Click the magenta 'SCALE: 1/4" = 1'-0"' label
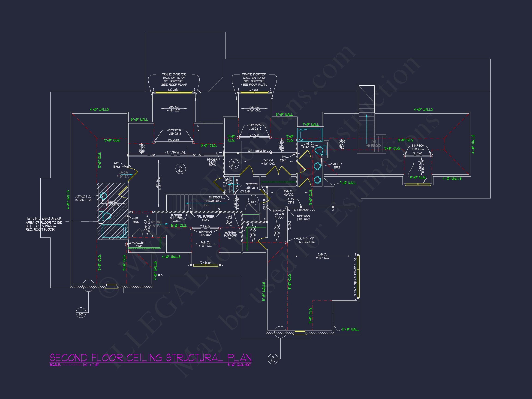 pyautogui.click(x=74, y=365)
